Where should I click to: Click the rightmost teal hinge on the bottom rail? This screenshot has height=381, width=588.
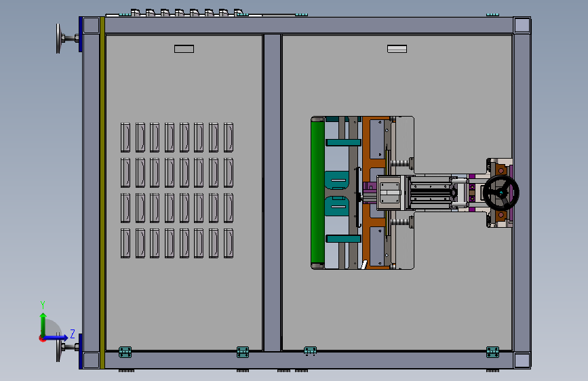pyautogui.click(x=493, y=352)
